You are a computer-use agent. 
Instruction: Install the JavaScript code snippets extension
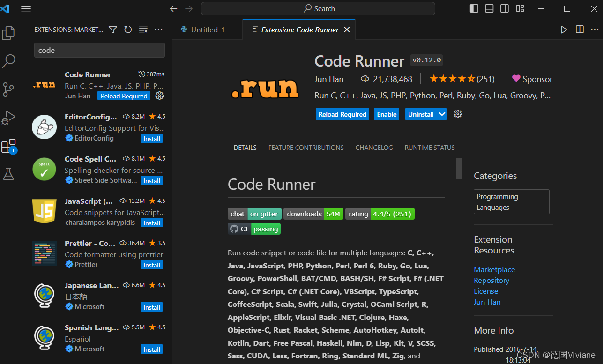pos(152,223)
